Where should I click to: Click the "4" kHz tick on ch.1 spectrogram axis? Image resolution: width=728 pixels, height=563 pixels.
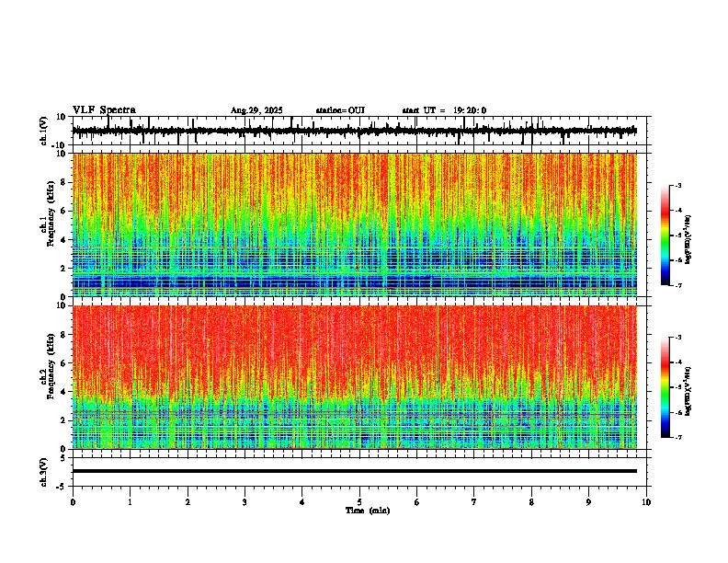click(64, 240)
